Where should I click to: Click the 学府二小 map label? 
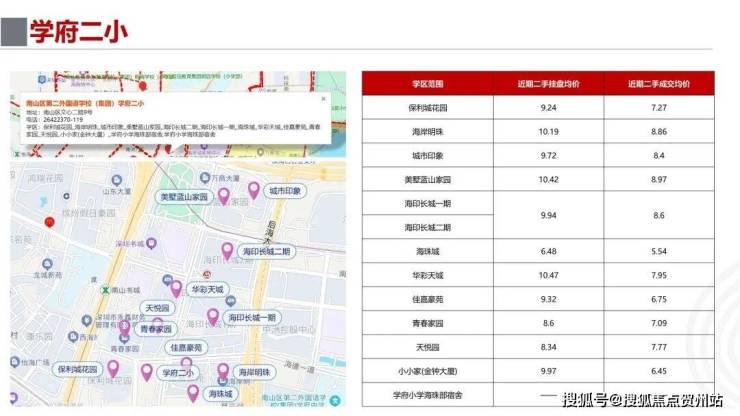pyautogui.click(x=178, y=373)
